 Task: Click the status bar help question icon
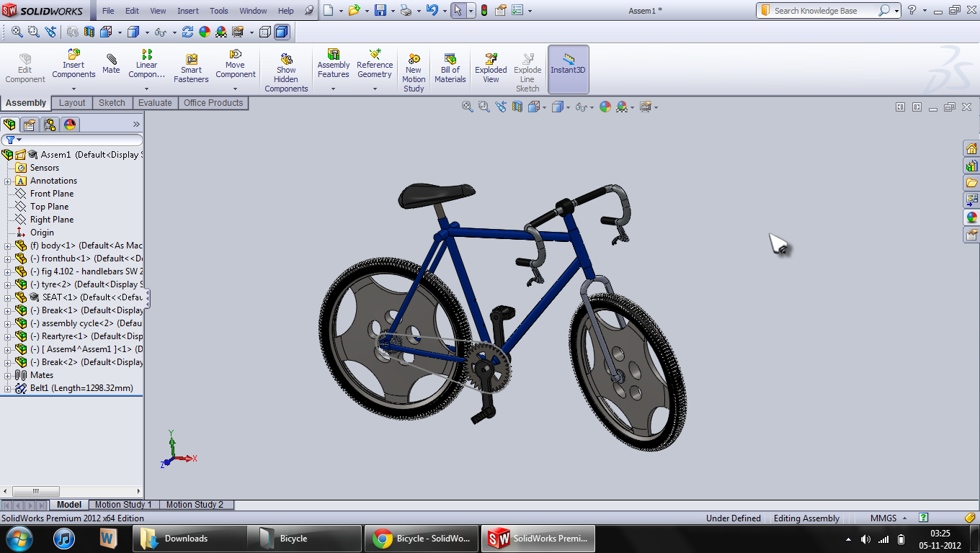(x=923, y=518)
